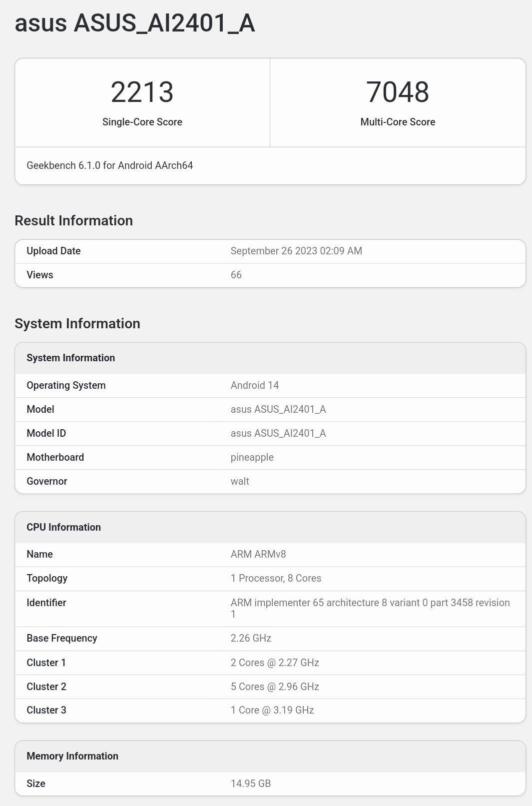This screenshot has height=806, width=532.
Task: Click the Result Information heading
Action: pyautogui.click(x=74, y=220)
